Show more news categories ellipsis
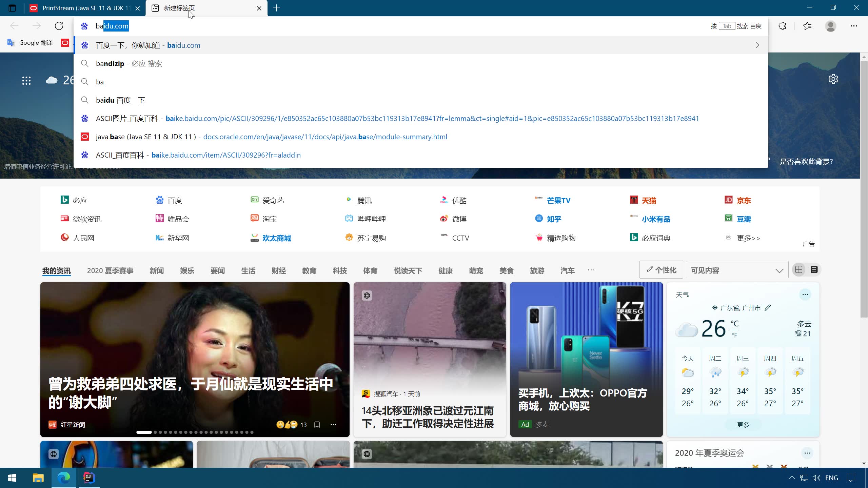868x488 pixels. tap(591, 270)
